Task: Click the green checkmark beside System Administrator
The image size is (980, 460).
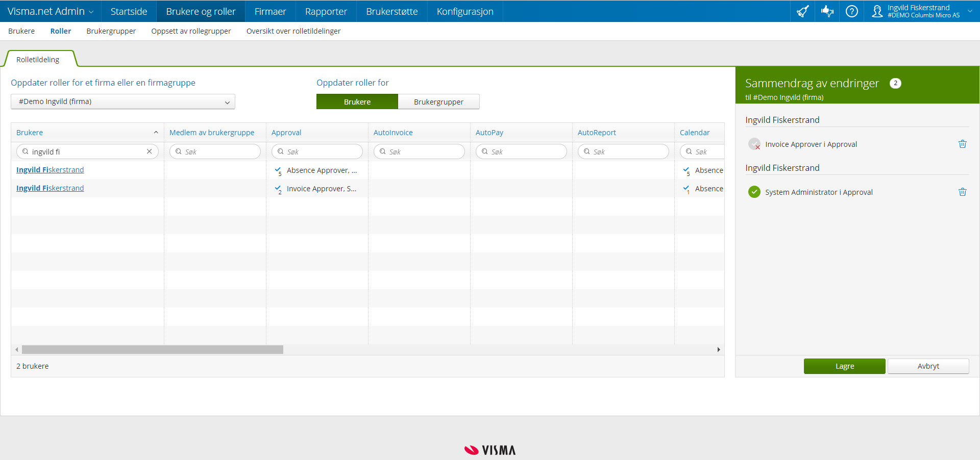Action: point(754,192)
